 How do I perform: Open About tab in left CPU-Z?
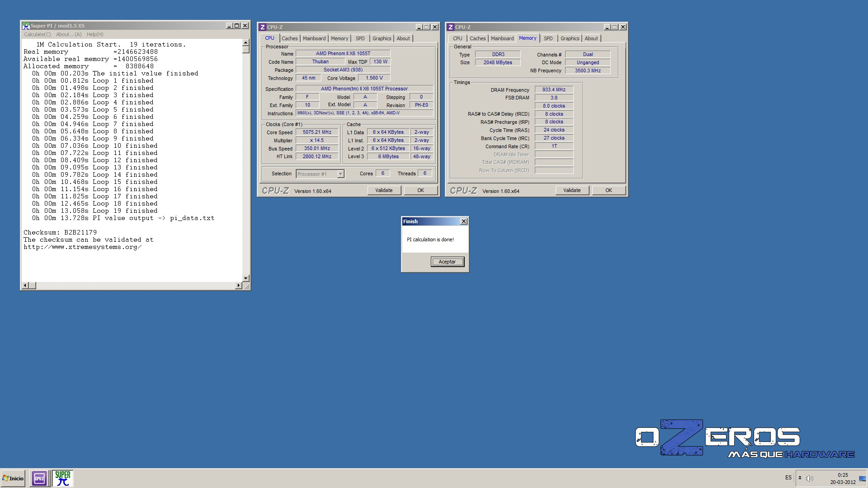pyautogui.click(x=403, y=38)
